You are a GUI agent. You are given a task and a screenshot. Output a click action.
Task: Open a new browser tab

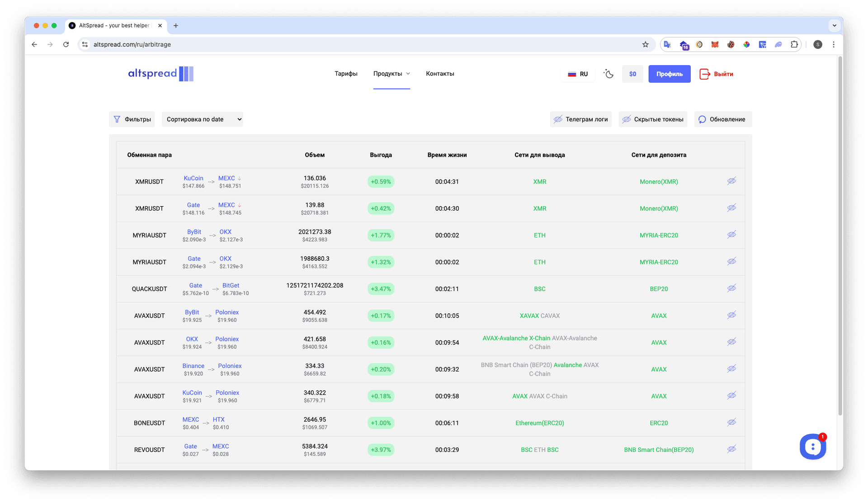[x=176, y=26]
